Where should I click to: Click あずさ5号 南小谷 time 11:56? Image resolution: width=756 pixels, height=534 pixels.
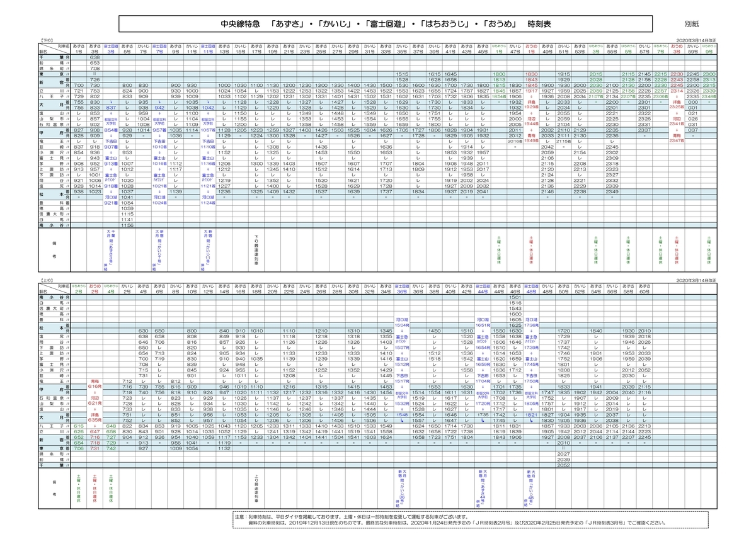coord(127,225)
